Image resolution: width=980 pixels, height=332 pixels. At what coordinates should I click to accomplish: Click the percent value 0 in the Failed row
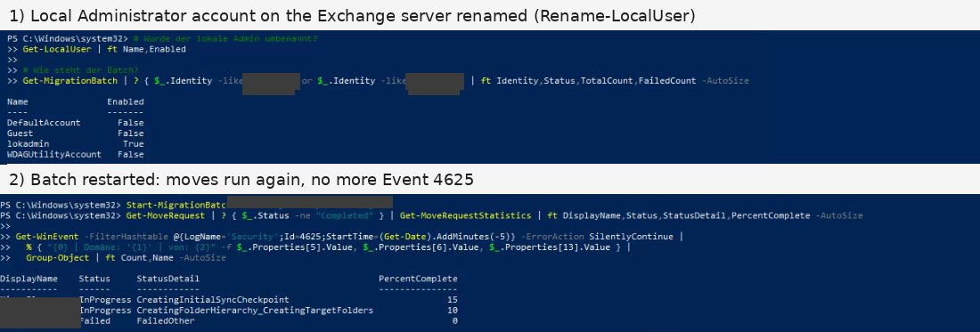tap(455, 321)
